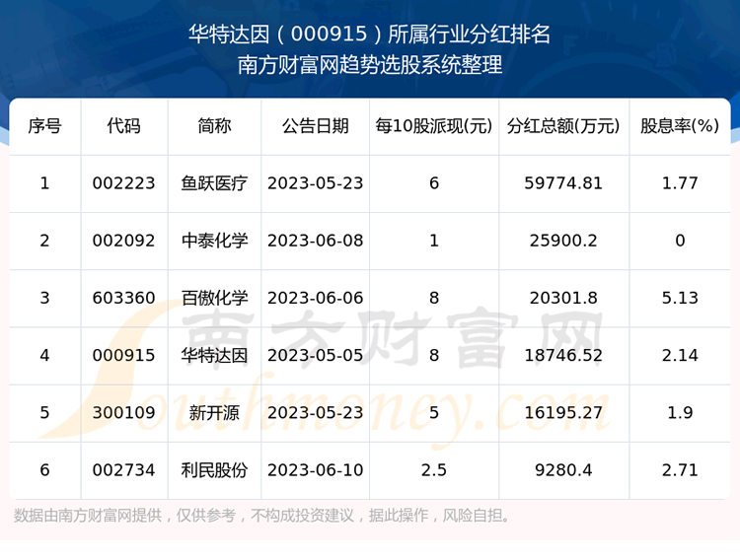Click the 股息率(%) column header
Viewport: 740px width, 560px height.
click(680, 126)
